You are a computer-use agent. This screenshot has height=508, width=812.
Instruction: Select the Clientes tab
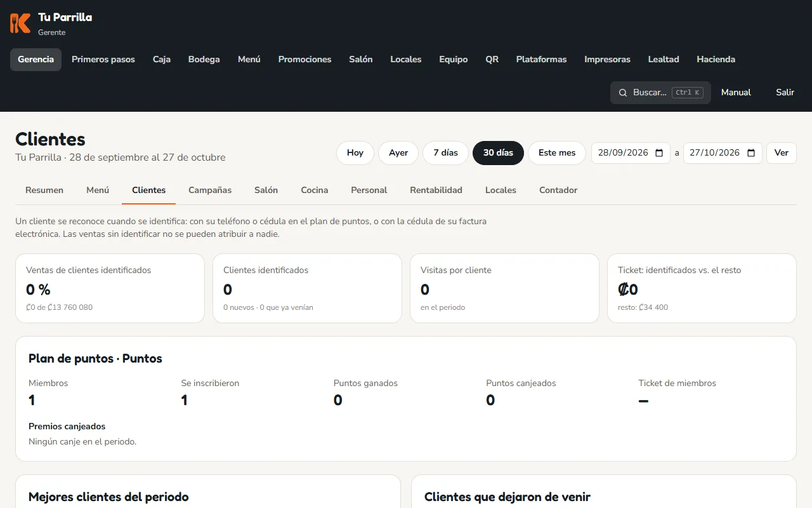tap(149, 190)
